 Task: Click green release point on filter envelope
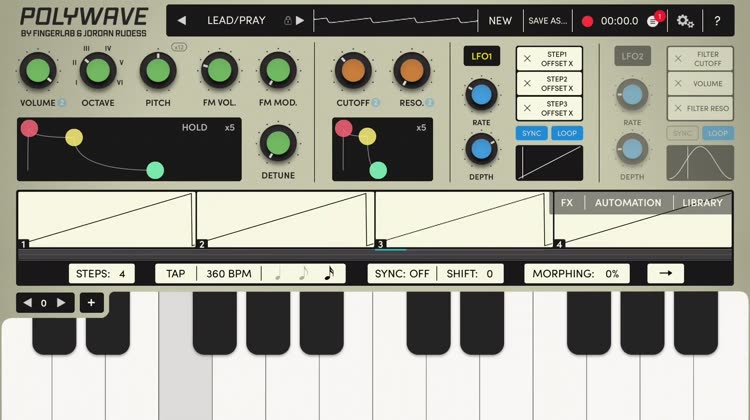pyautogui.click(x=378, y=170)
